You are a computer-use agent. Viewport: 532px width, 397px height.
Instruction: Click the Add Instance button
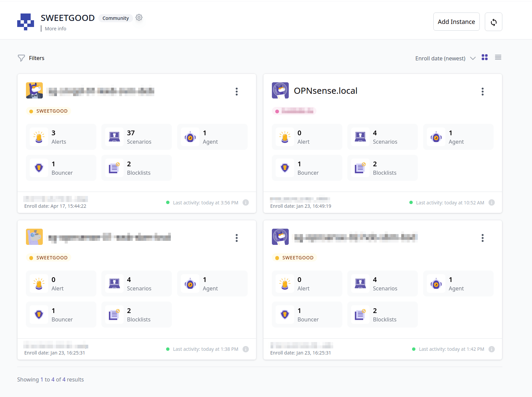(456, 22)
